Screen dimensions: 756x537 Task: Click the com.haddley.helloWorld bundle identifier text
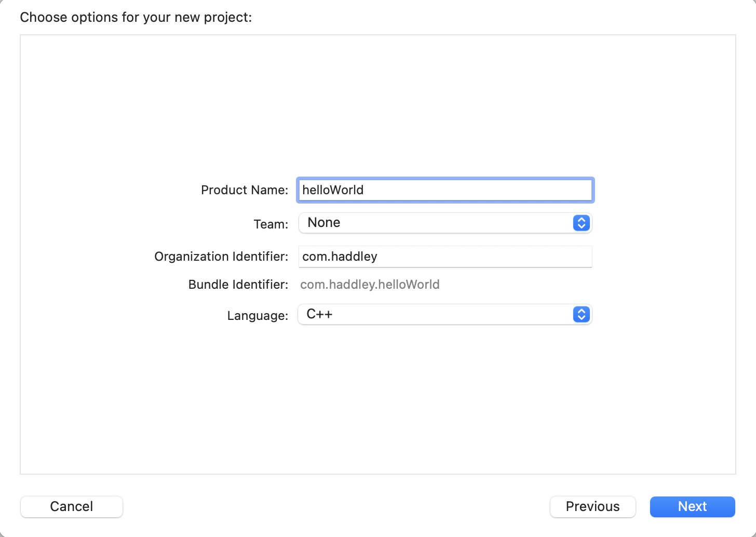click(x=370, y=285)
